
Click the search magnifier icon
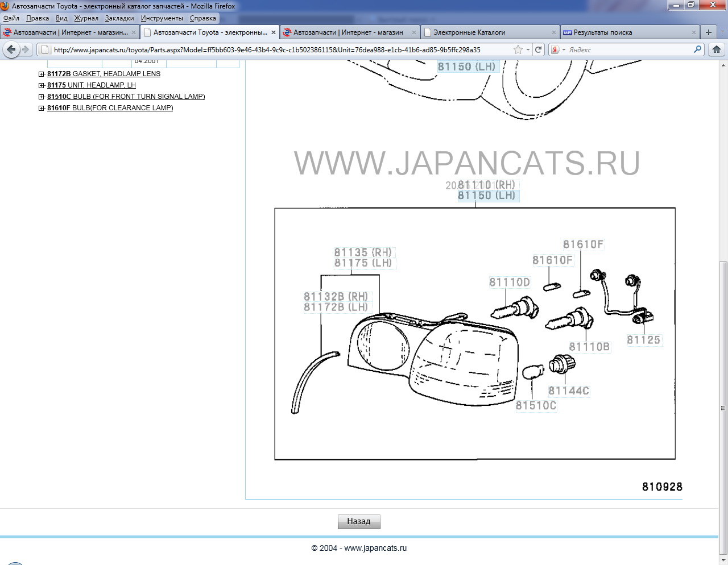pos(697,50)
